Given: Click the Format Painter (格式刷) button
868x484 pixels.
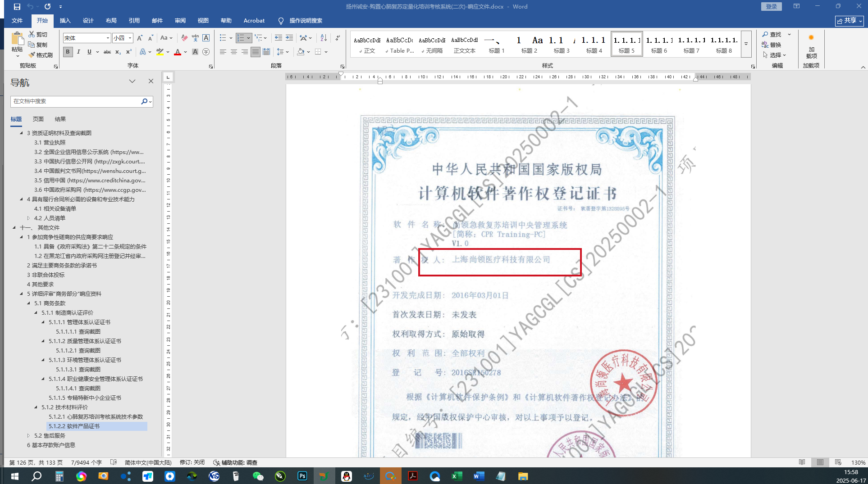Looking at the screenshot, I should point(41,55).
